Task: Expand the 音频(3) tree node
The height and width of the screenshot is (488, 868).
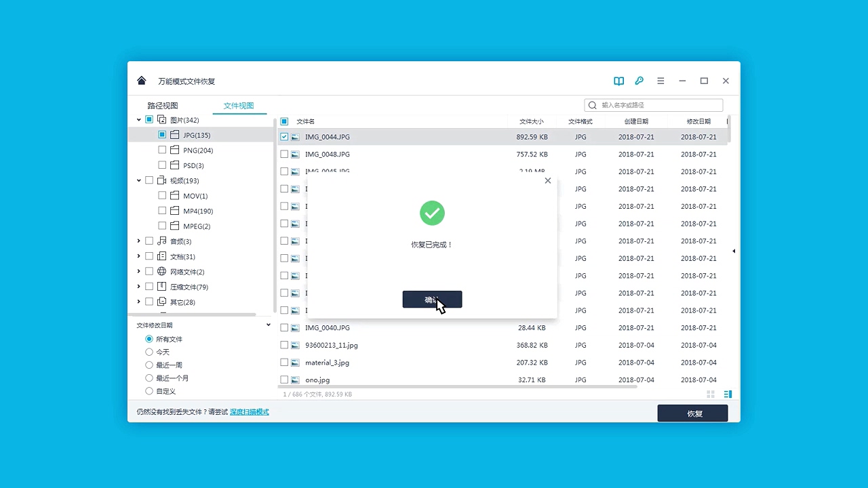Action: click(x=139, y=241)
